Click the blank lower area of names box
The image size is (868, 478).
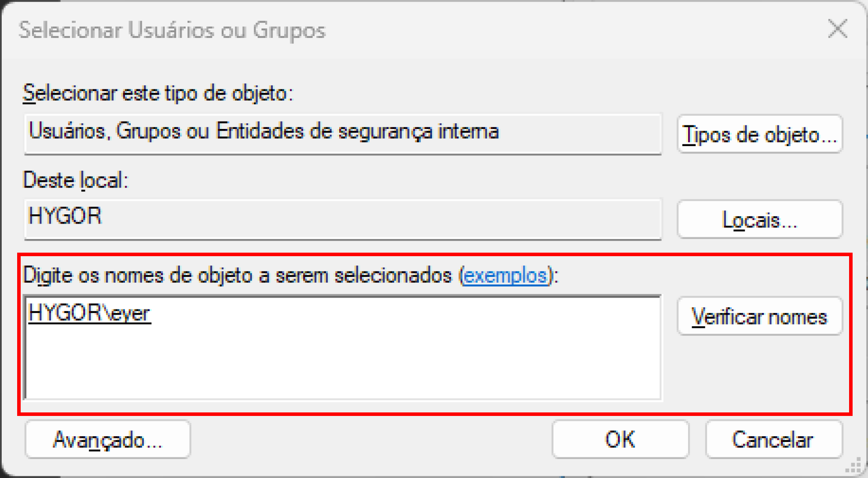(343, 365)
